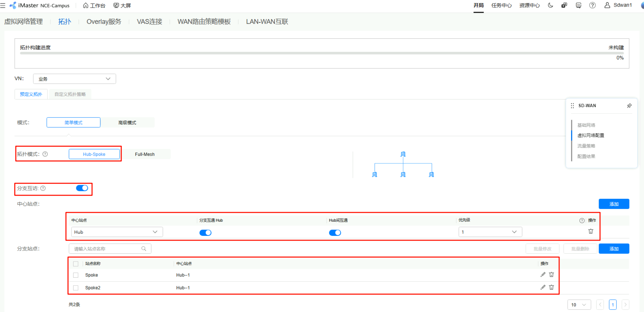Click 添加 button for 分支站点
This screenshot has width=644, height=312.
click(614, 249)
